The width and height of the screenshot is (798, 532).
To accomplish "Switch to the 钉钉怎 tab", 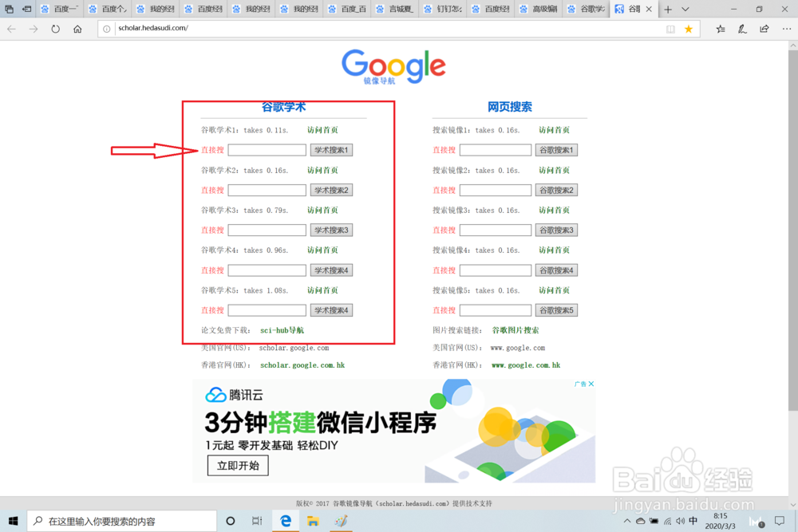I will pos(442,9).
